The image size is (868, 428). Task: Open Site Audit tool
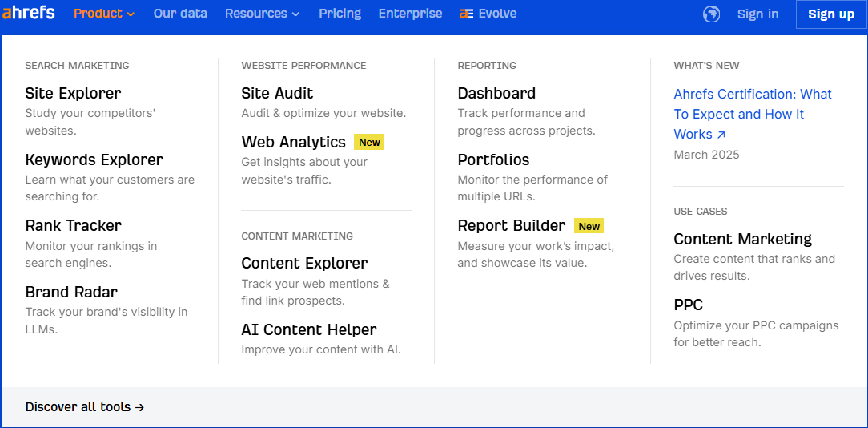[277, 93]
